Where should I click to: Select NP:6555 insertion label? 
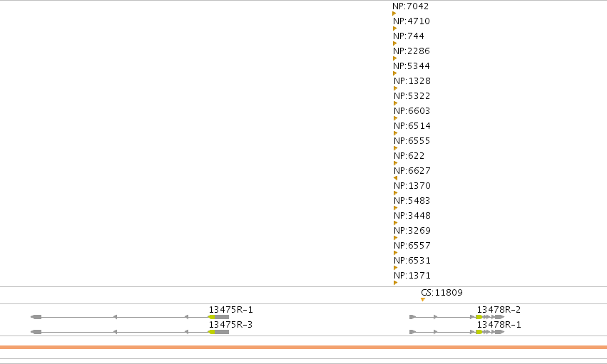tap(412, 141)
